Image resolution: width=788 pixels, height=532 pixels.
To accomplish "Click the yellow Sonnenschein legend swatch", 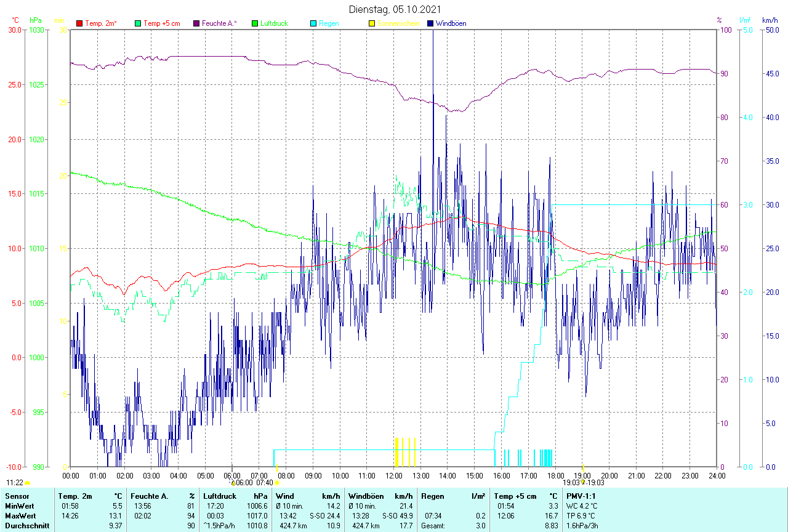I will 372,23.
